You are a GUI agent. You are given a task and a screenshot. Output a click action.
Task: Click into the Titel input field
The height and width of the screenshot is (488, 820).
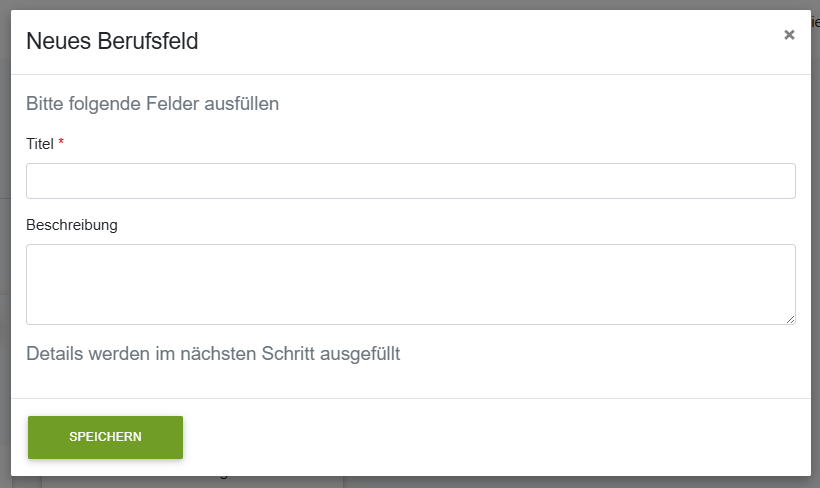(411, 181)
